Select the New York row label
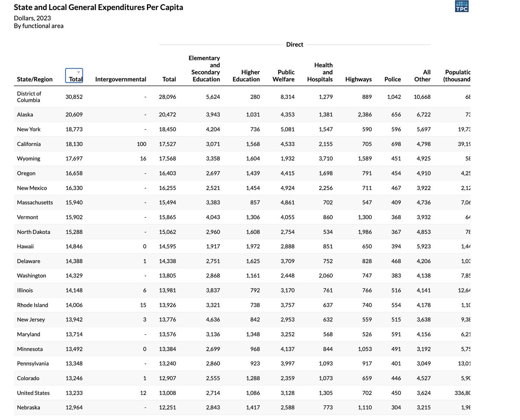This screenshot has height=420, width=520. (x=29, y=129)
